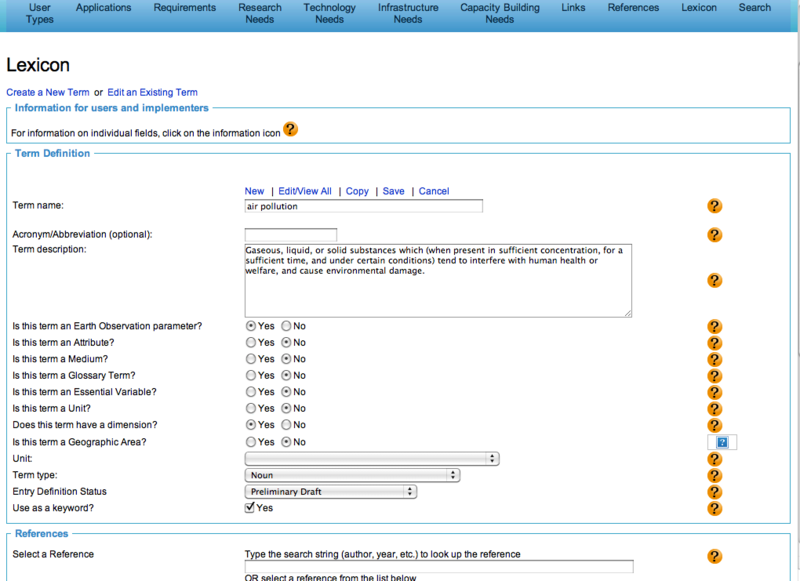Click help icon beside Select a Reference
Screen dimensions: 800x581
point(714,557)
